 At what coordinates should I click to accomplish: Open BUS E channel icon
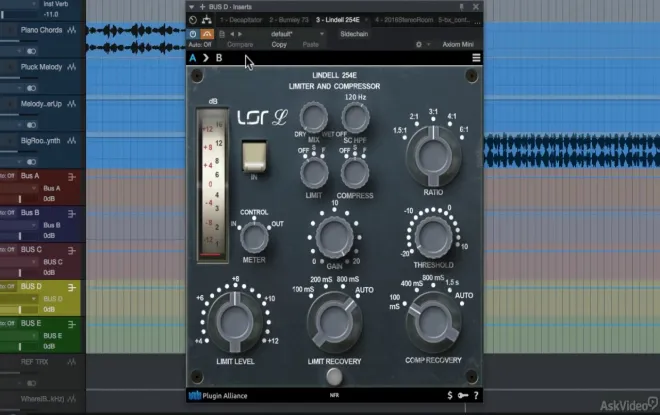[72, 325]
